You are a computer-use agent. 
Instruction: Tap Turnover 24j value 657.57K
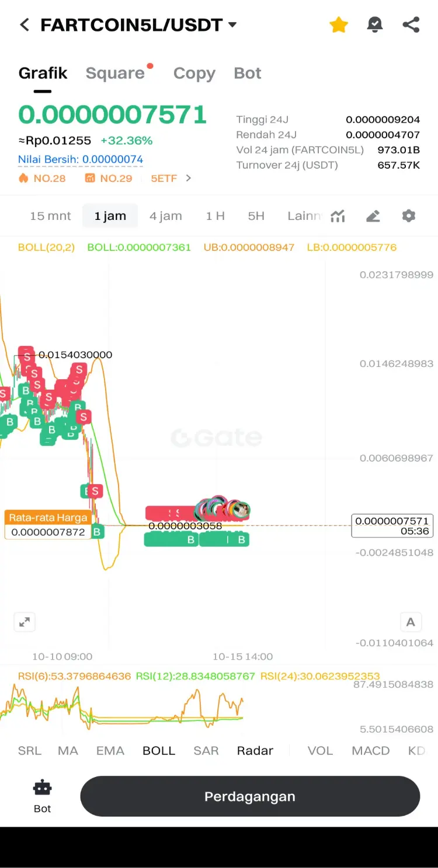click(x=399, y=165)
